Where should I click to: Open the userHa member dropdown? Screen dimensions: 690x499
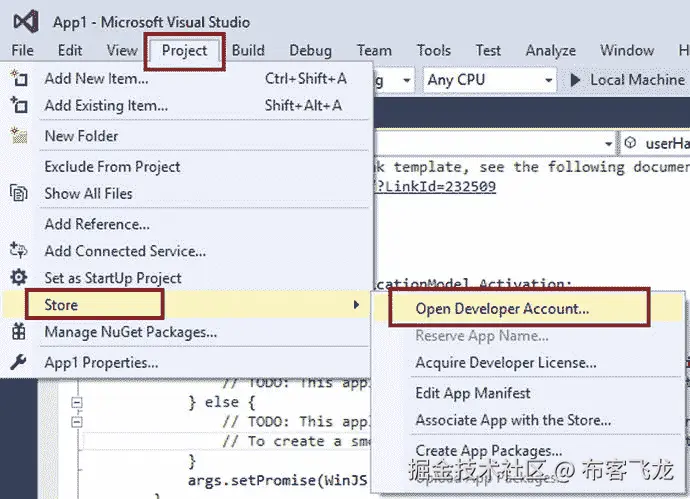coord(655,143)
